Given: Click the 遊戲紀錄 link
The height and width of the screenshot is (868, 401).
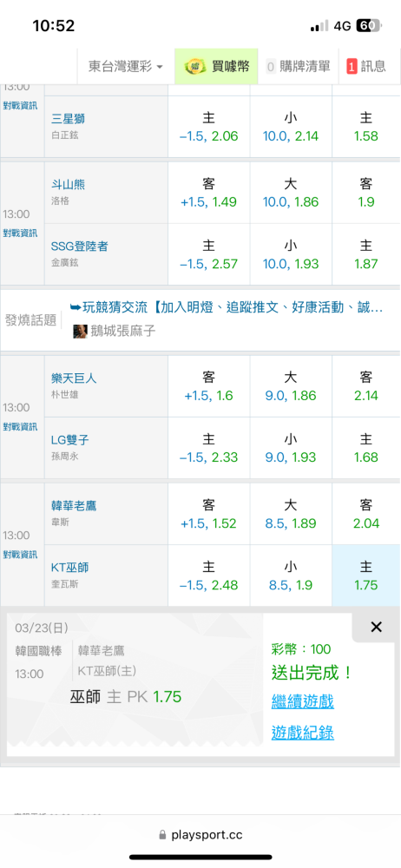Looking at the screenshot, I should point(302,733).
